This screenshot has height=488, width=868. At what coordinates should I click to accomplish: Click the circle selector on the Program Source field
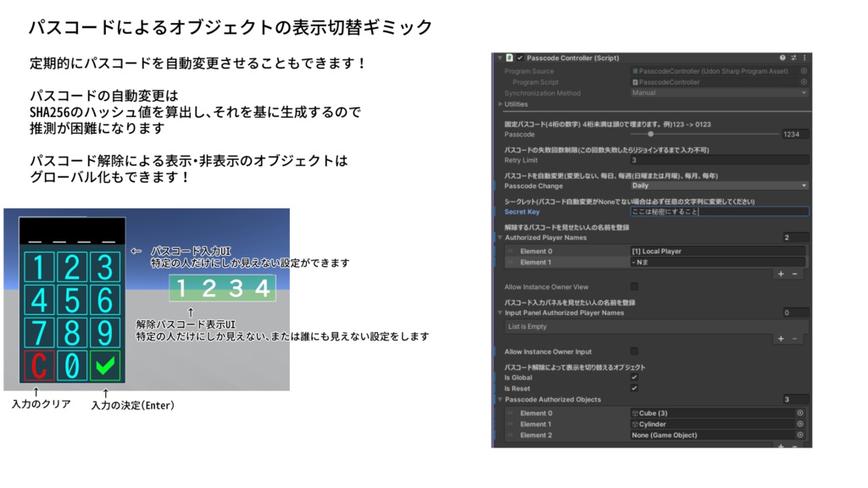click(x=803, y=71)
